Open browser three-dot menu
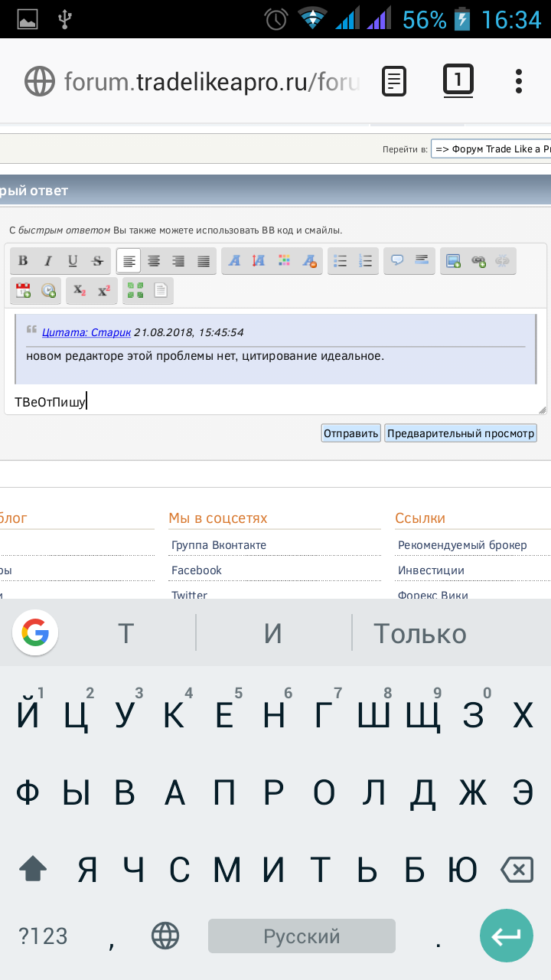 519,80
